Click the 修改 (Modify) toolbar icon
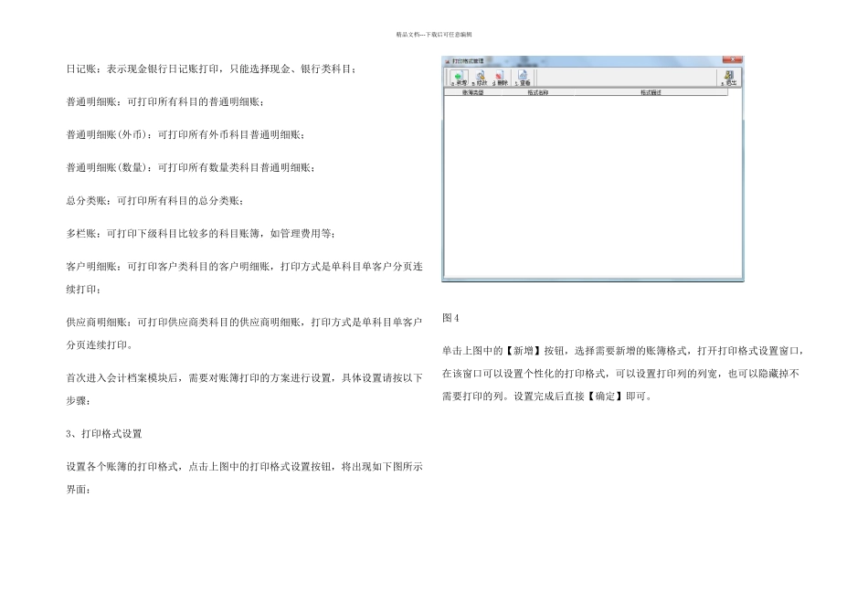This screenshot has height=614, width=868. pos(480,78)
